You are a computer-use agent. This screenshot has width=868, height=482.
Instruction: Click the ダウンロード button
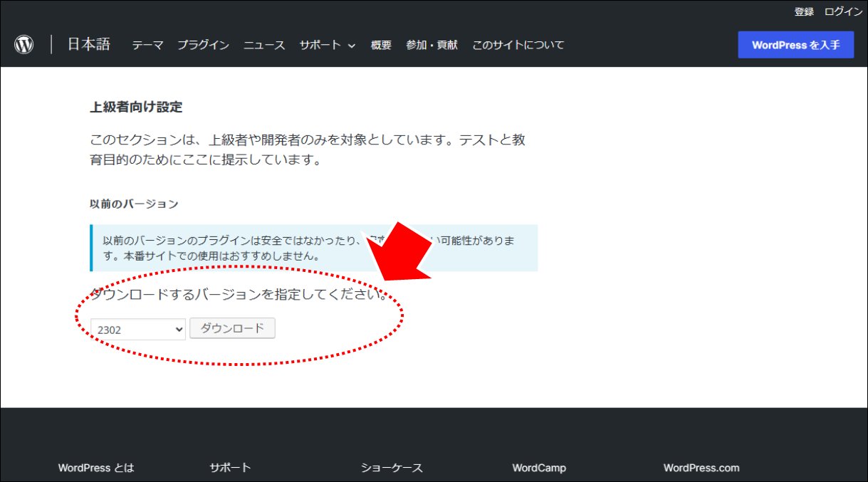(232, 328)
